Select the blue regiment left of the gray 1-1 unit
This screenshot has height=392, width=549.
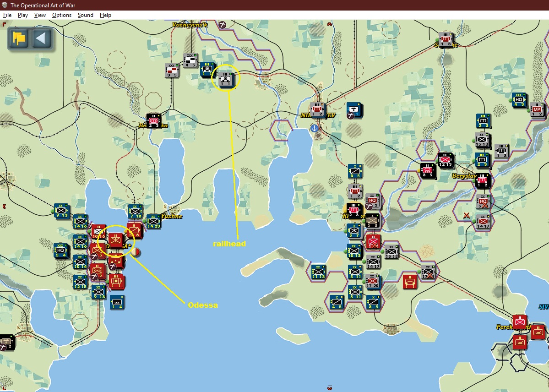coord(207,69)
